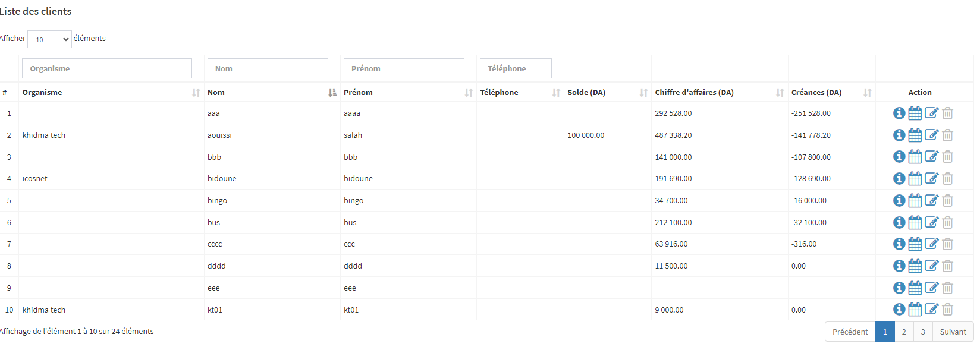Click info icon for client aaa
The height and width of the screenshot is (350, 980).
899,113
